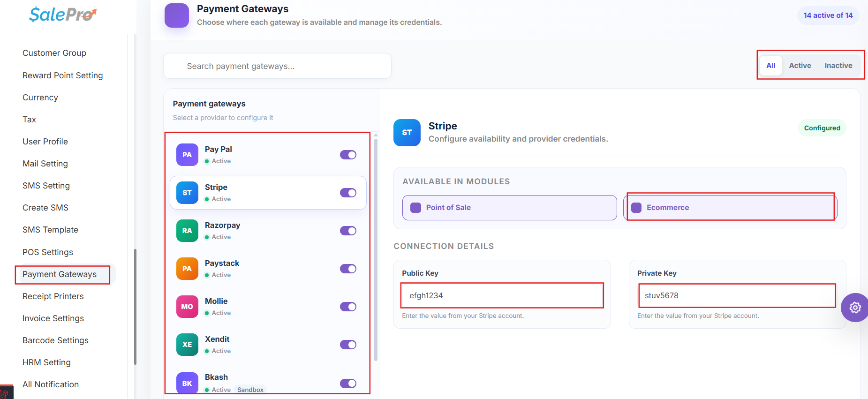Toggle the Bkash gateway switch
This screenshot has width=868, height=399.
point(348,384)
